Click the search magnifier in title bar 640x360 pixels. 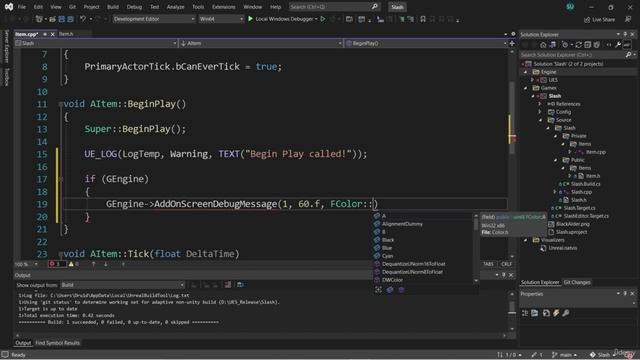(x=374, y=7)
